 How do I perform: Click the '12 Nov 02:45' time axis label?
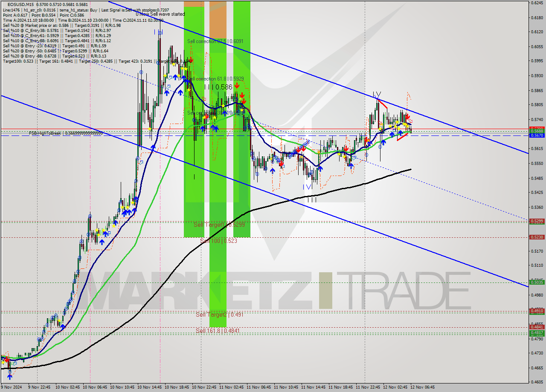[x=396, y=387]
